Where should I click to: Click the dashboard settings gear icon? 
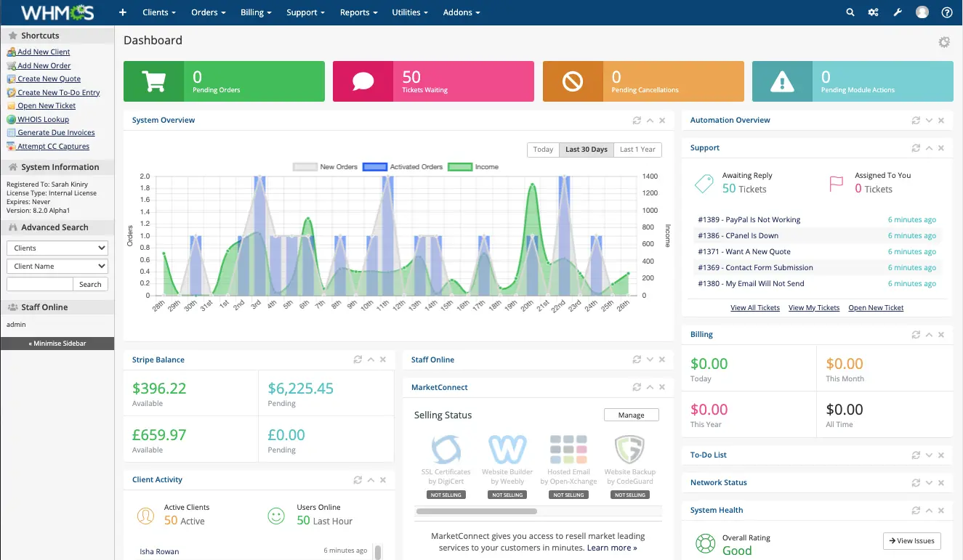(x=943, y=42)
